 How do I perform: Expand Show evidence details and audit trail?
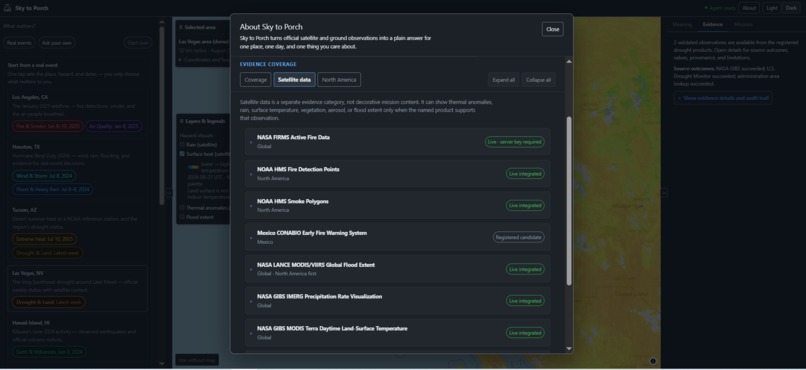[x=723, y=98]
